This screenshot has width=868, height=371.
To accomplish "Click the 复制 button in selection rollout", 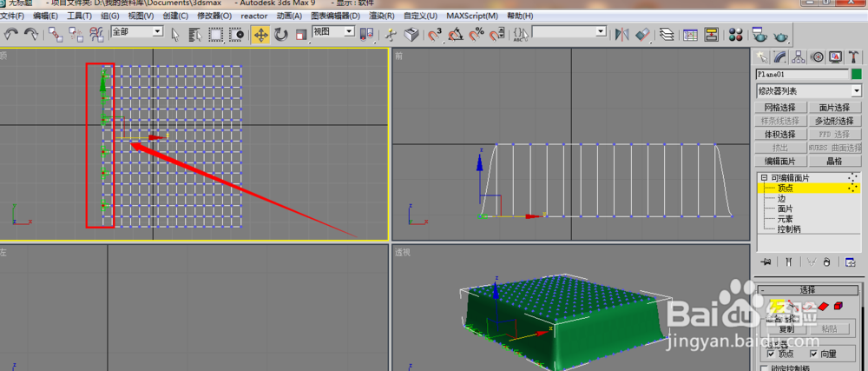I will point(786,329).
